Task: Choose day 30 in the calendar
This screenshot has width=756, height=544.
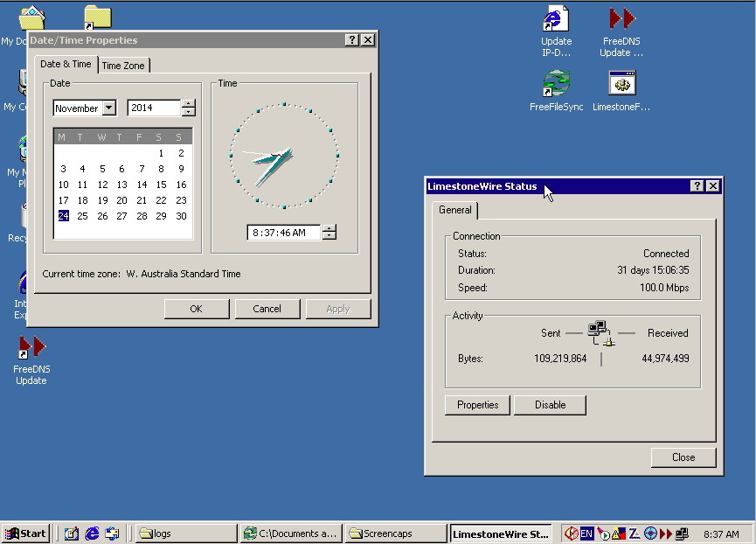Action: point(181,216)
